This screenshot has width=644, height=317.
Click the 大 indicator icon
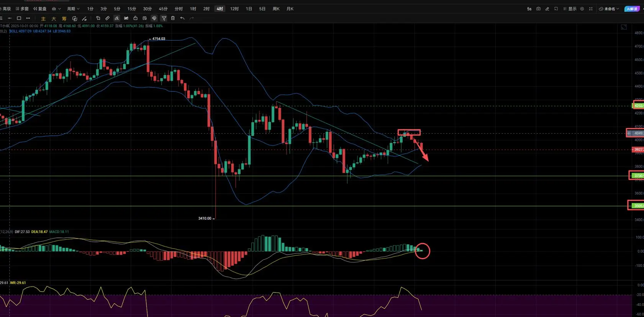click(x=54, y=18)
